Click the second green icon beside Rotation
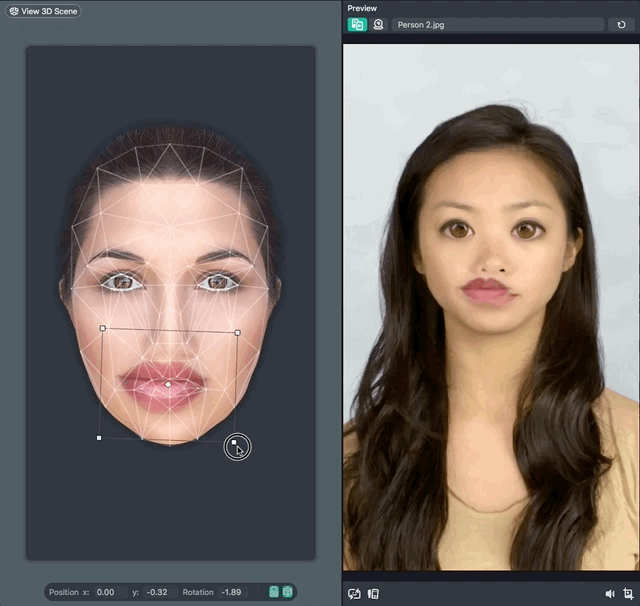 click(x=288, y=592)
